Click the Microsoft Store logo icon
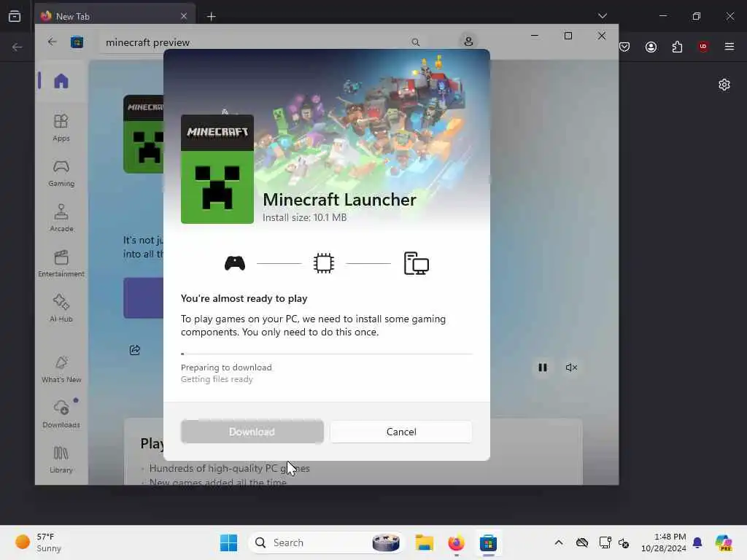This screenshot has width=747, height=560. coord(77,42)
